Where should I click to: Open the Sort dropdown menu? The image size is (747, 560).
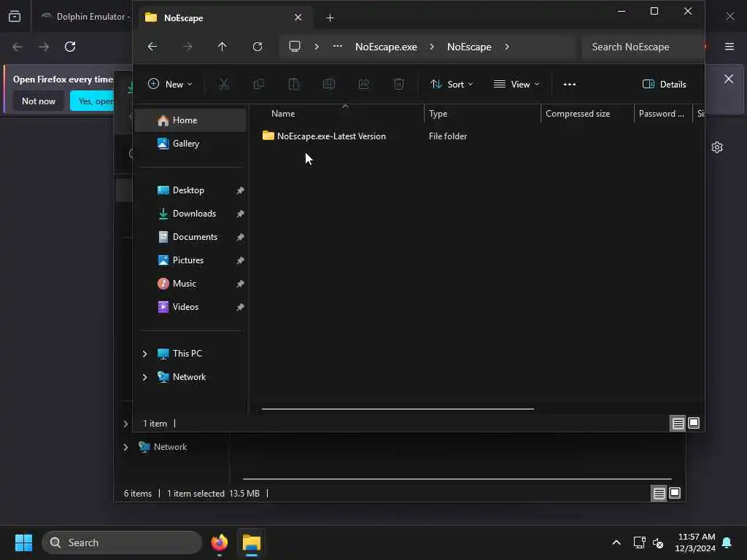[451, 85]
